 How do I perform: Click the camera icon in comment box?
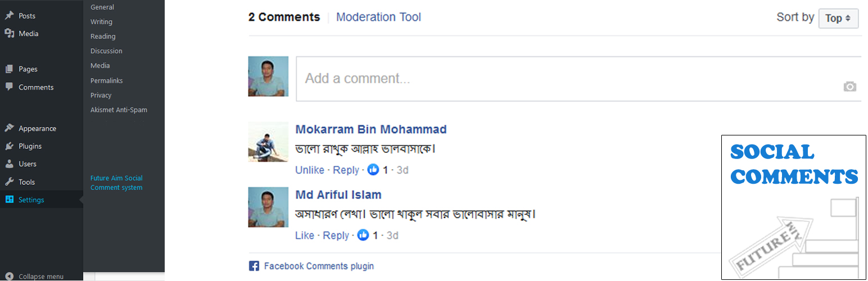(x=849, y=87)
